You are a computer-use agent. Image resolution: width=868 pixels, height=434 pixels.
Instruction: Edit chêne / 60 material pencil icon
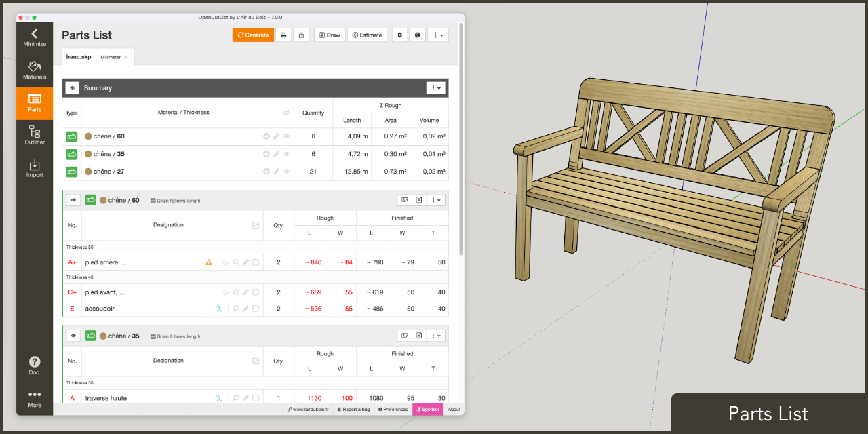point(277,136)
